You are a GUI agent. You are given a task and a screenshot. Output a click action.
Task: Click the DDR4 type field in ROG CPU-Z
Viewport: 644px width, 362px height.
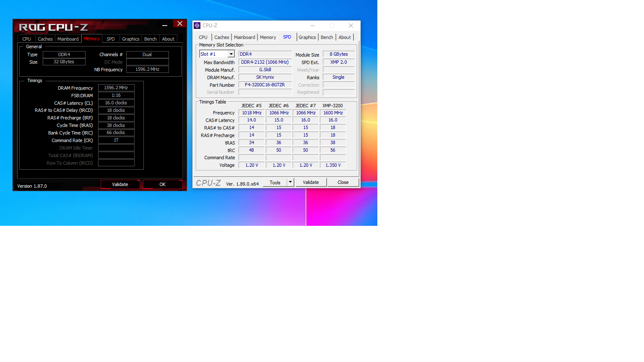[64, 54]
